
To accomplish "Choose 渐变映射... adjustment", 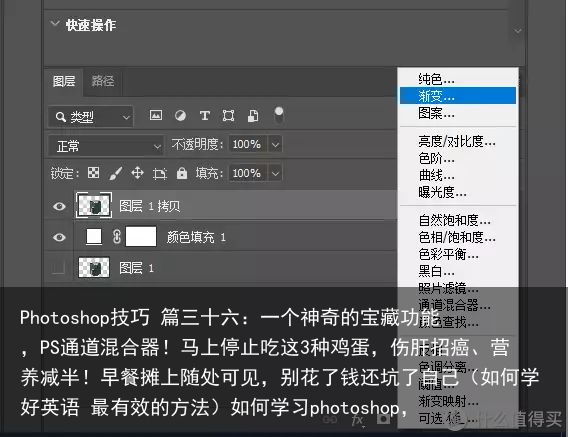I will click(458, 401).
